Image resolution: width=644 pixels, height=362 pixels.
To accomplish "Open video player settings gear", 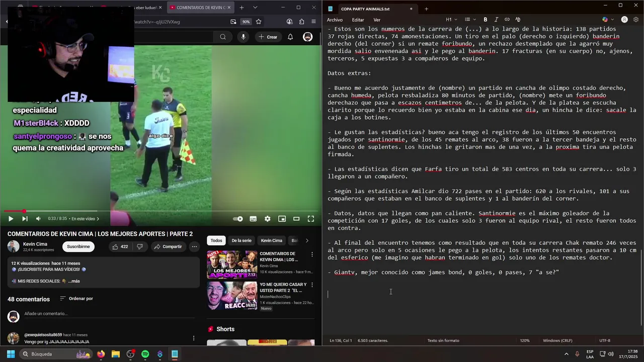I will [268, 219].
